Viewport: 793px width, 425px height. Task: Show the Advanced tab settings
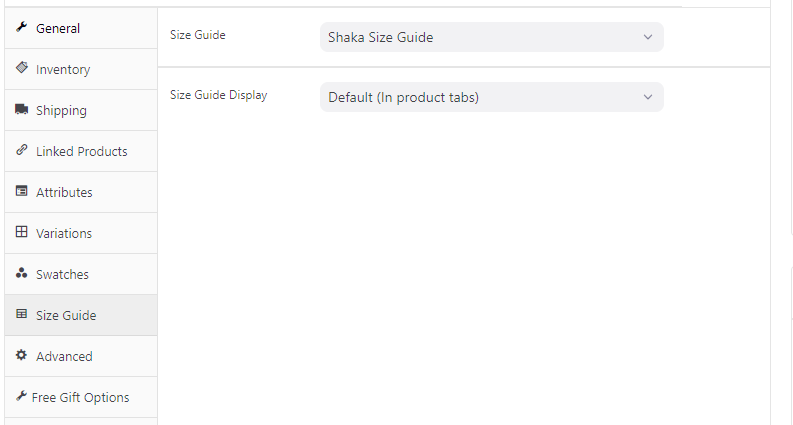pyautogui.click(x=64, y=356)
